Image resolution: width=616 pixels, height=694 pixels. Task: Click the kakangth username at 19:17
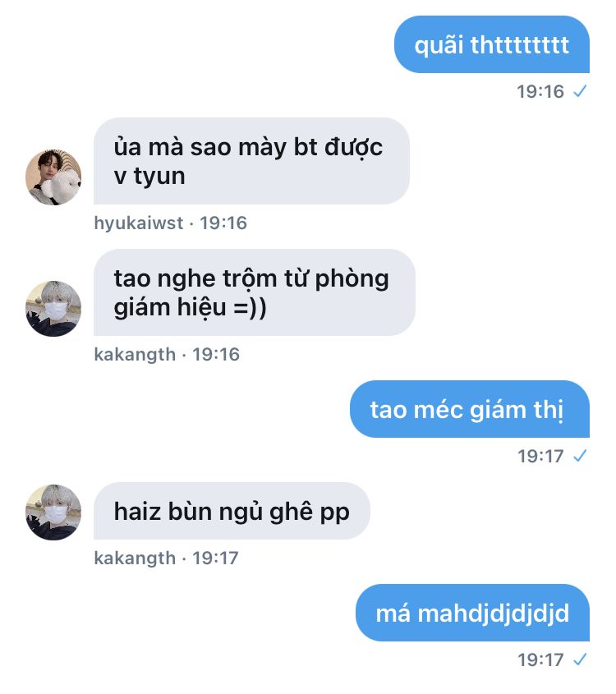pos(135,558)
